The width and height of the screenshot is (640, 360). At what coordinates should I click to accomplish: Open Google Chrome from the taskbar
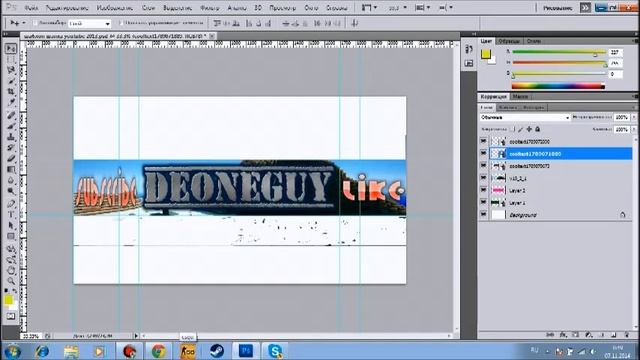pos(159,351)
